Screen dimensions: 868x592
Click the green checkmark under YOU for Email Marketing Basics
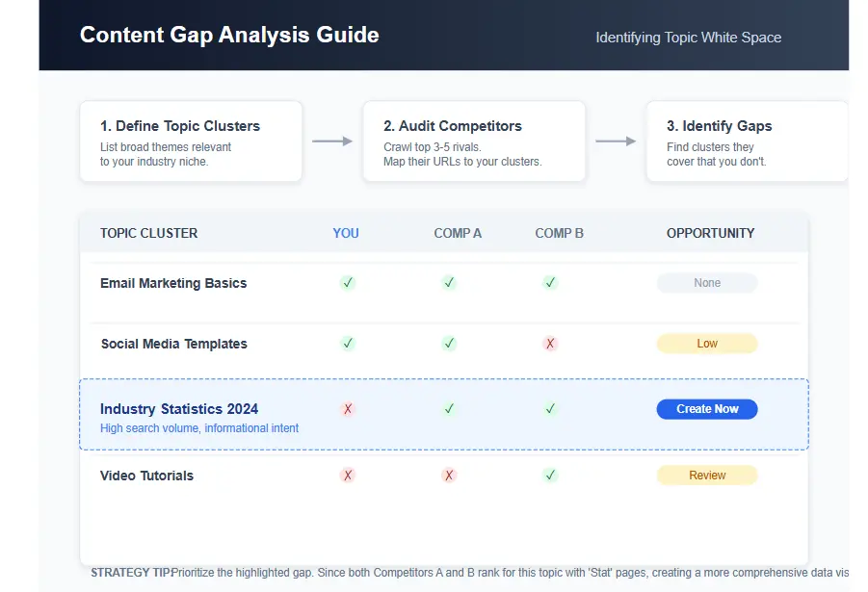pyautogui.click(x=347, y=282)
